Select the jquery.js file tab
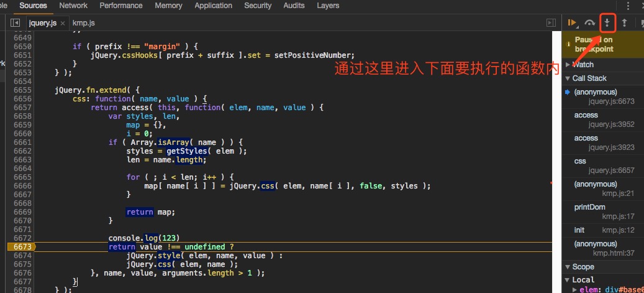 tap(43, 22)
